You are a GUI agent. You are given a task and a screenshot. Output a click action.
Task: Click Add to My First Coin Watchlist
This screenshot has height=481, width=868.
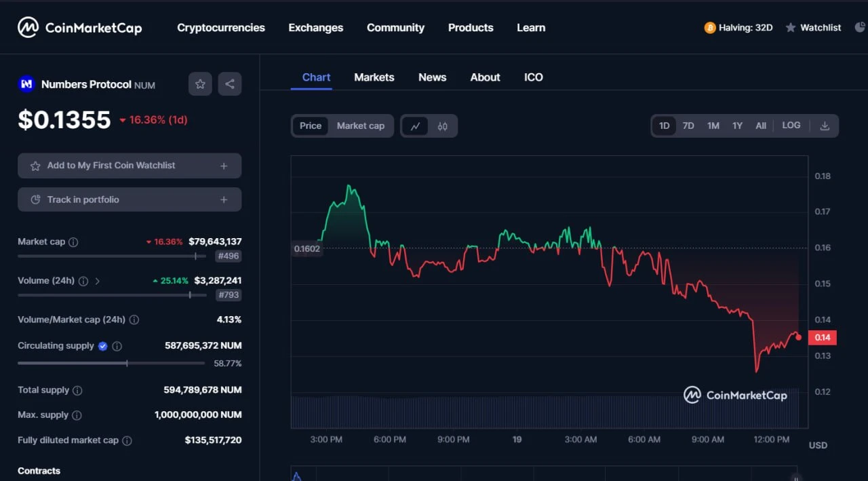[130, 166]
